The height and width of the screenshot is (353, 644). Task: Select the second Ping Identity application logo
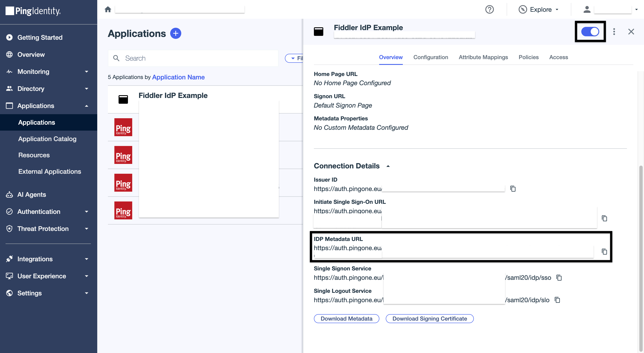[123, 155]
